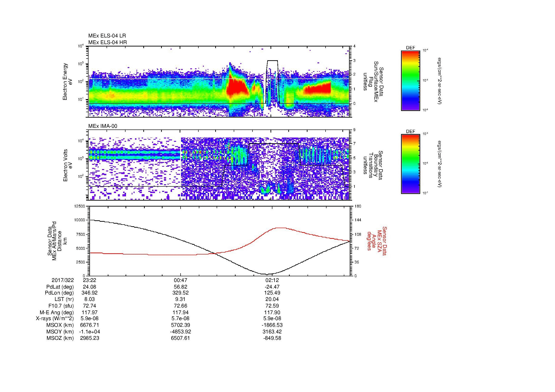The width and height of the screenshot is (555, 392).
Task: Click the '23:22' time tick label
Action: click(90, 280)
